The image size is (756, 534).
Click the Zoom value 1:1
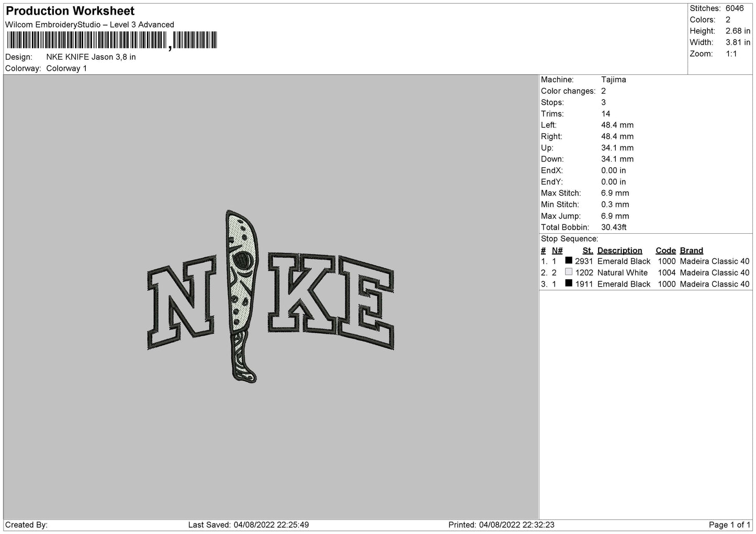731,54
